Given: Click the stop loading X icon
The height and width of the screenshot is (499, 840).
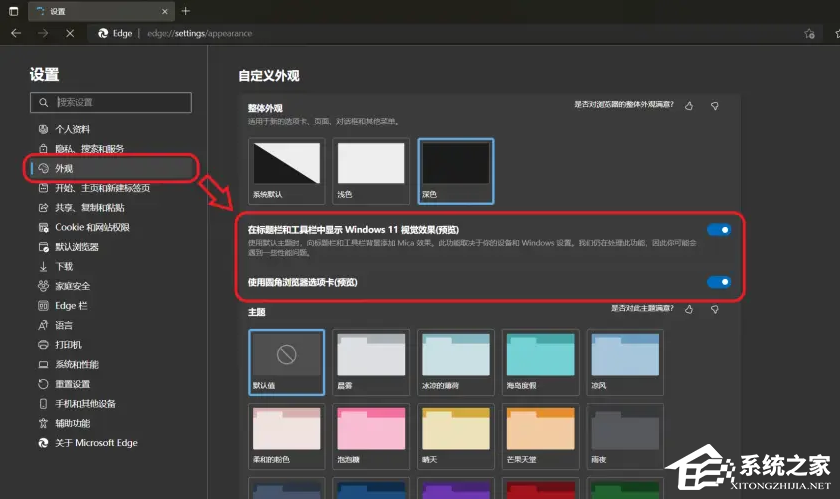Looking at the screenshot, I should (70, 33).
